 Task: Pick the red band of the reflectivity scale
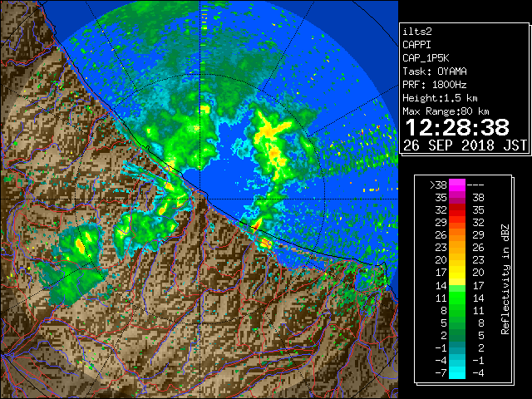[457, 210]
